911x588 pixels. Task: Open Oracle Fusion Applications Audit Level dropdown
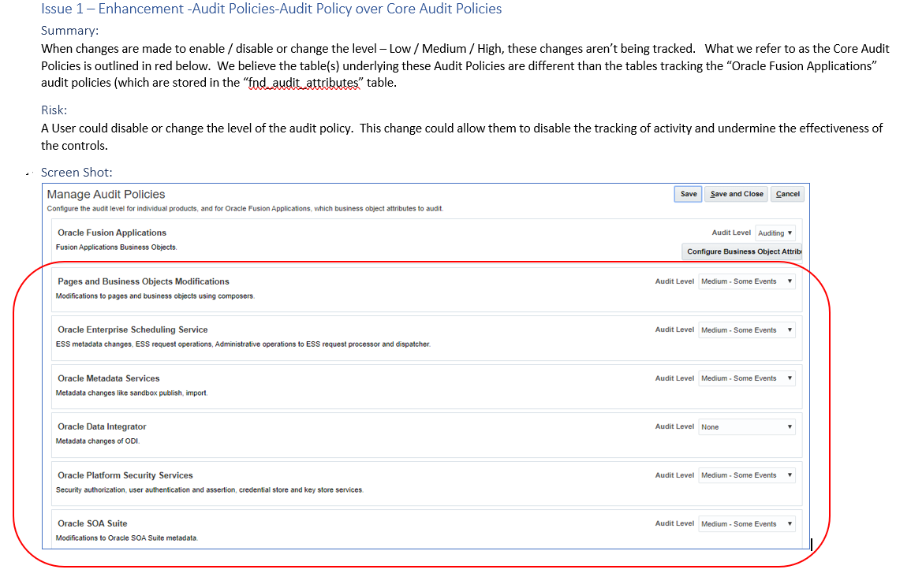(x=775, y=233)
